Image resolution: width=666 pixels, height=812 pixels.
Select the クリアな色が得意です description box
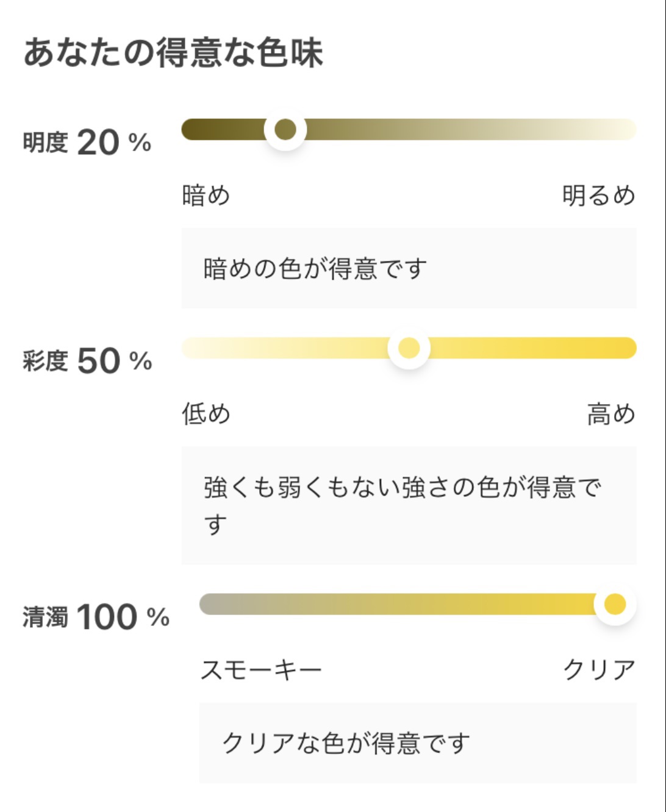[417, 743]
